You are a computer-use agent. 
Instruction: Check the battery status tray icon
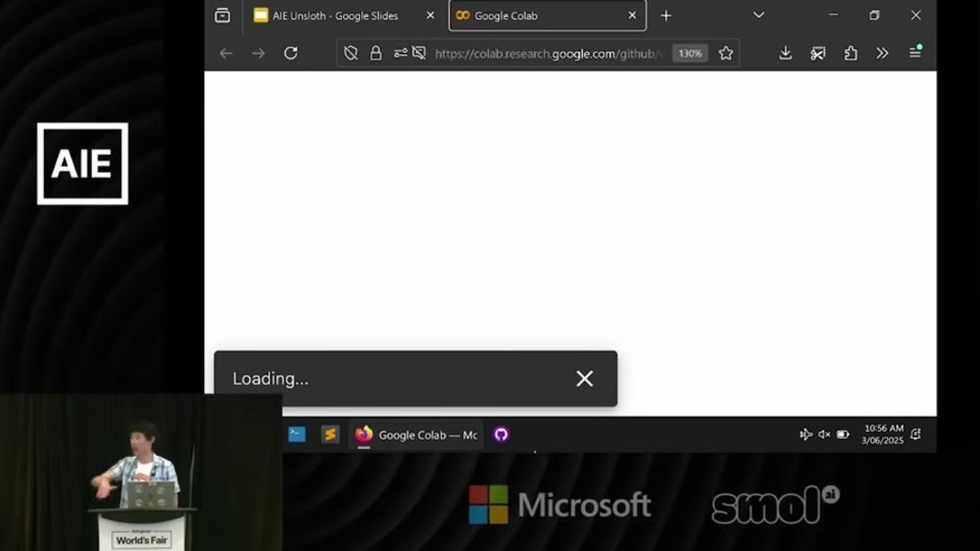click(x=843, y=434)
